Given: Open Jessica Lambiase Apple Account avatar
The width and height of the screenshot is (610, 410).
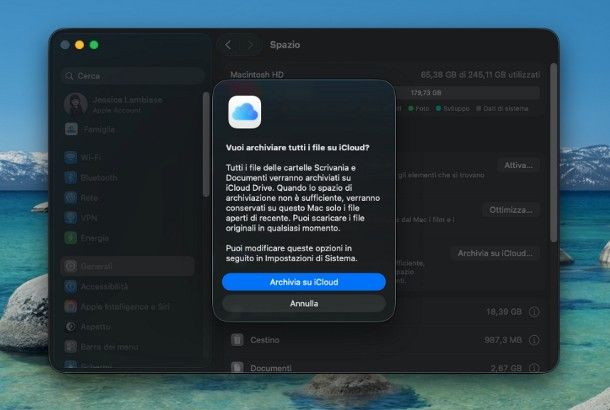Looking at the screenshot, I should click(76, 104).
